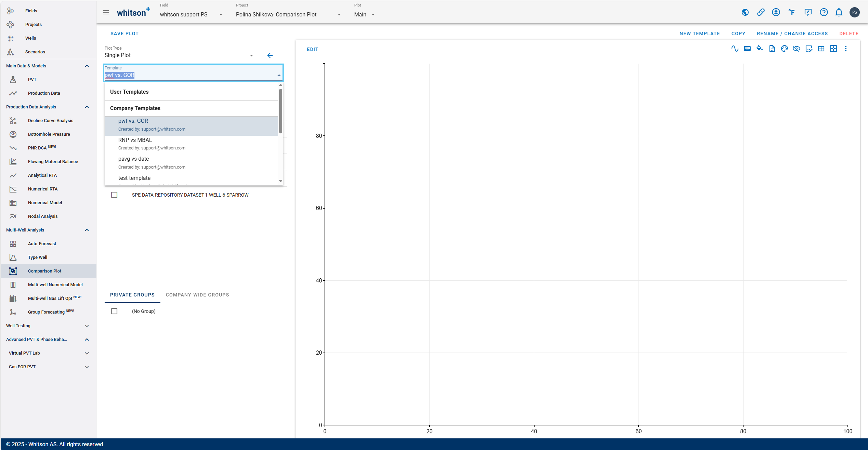Collapse the Production Data Analysis section
Image resolution: width=868 pixels, height=450 pixels.
pyautogui.click(x=87, y=107)
